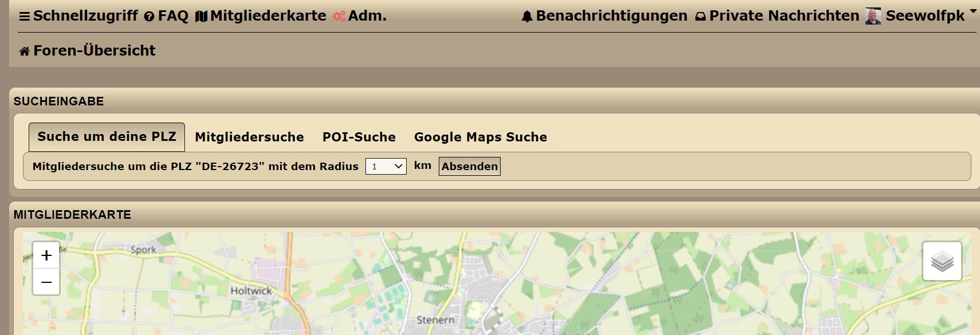The image size is (980, 335).
Task: Select the Suche um deine PLZ tab
Action: (107, 137)
